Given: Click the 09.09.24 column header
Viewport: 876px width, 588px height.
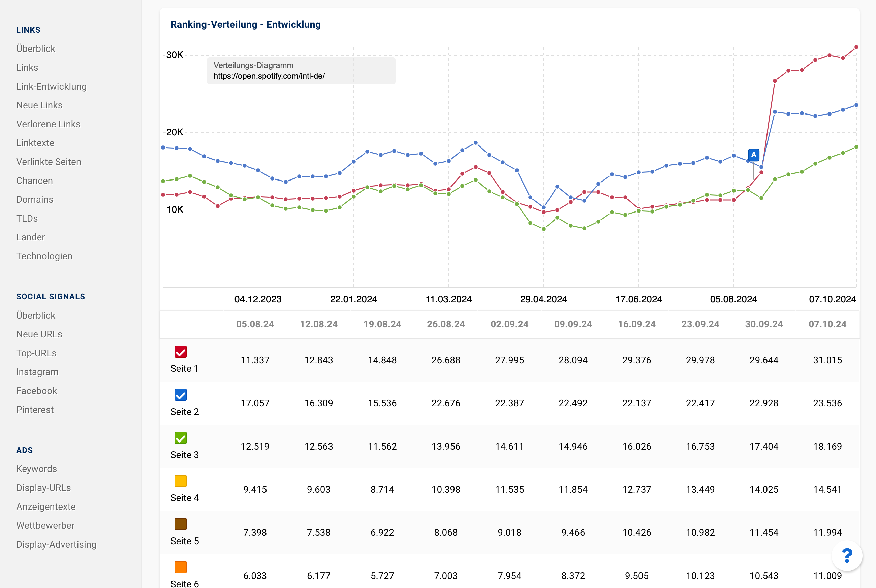Looking at the screenshot, I should [x=573, y=324].
